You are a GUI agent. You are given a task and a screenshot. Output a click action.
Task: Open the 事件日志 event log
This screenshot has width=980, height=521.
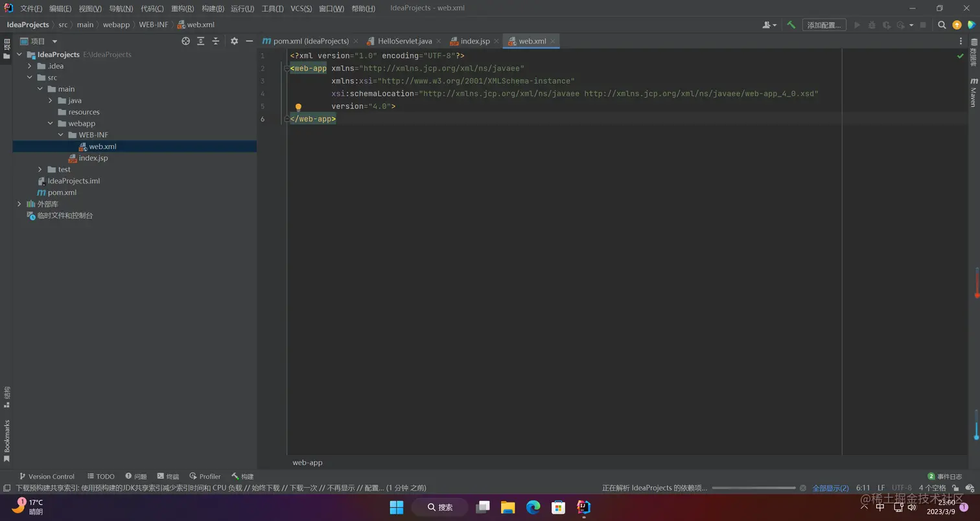point(945,476)
